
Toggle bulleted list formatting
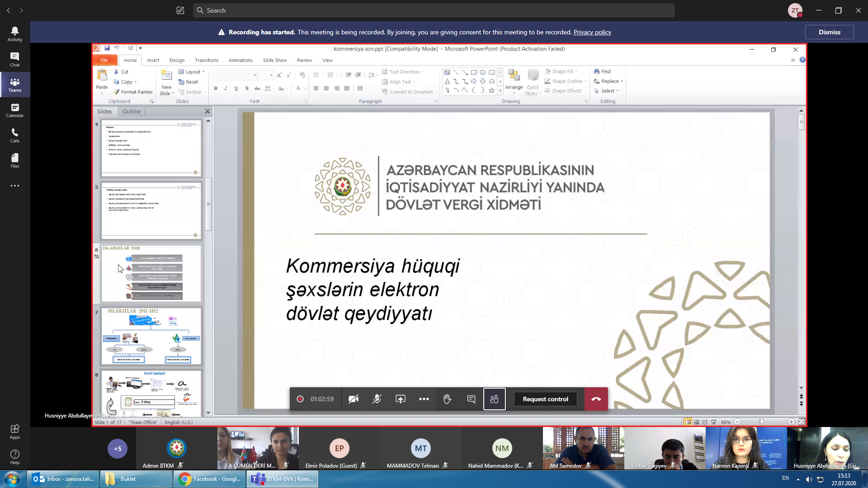pyautogui.click(x=316, y=75)
